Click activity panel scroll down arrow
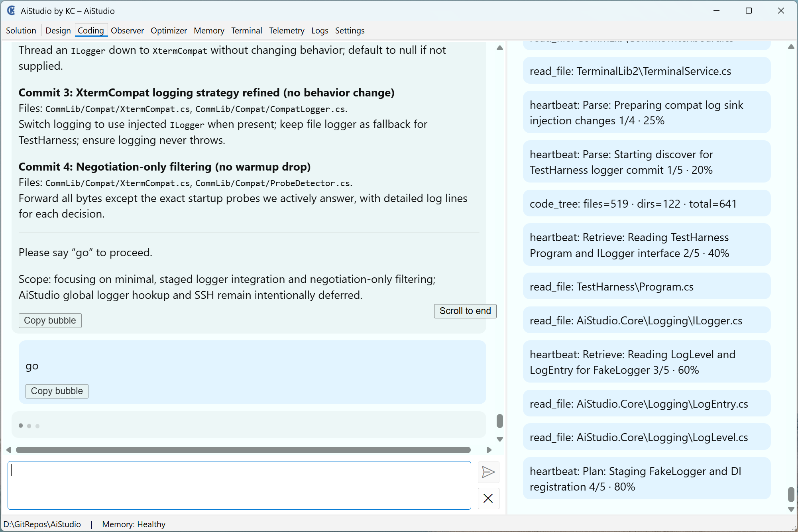 point(791,509)
